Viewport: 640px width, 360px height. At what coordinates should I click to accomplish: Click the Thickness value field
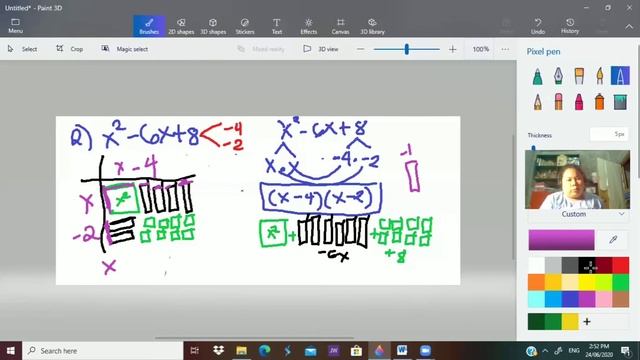[x=609, y=134]
